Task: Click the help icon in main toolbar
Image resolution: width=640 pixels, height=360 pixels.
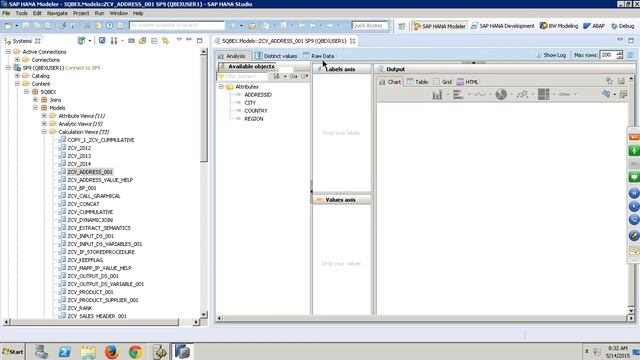Action: coord(109,25)
